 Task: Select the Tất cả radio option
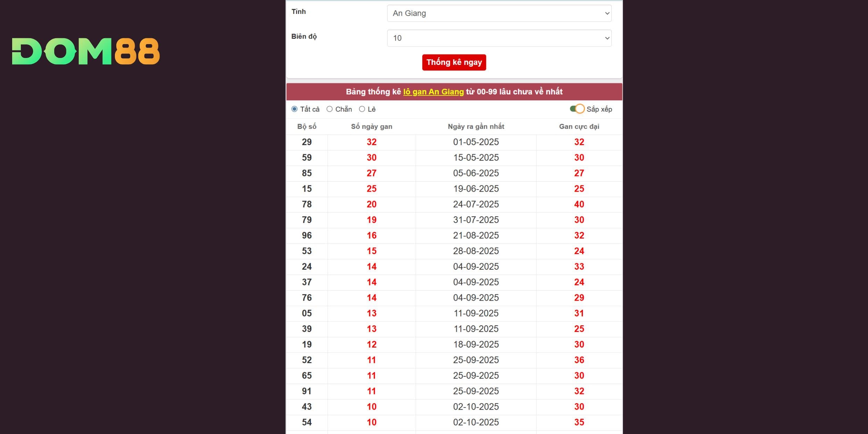coord(294,109)
